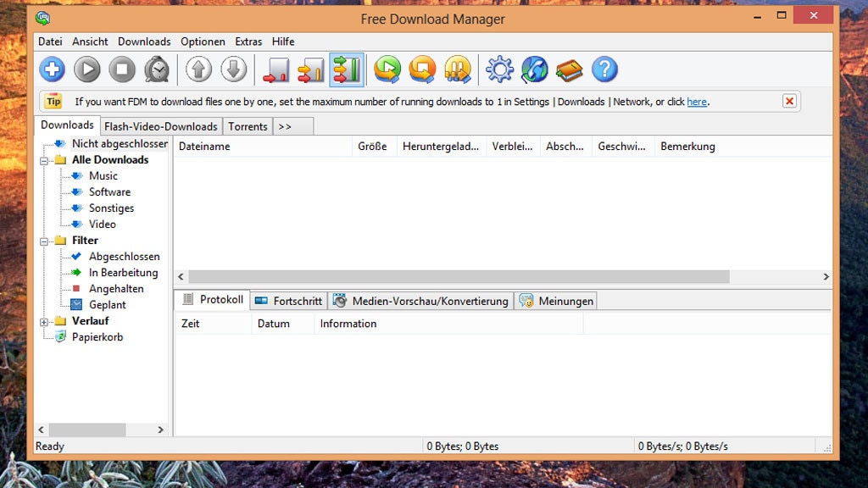Screen dimensions: 868x488
Task: Open the Medien-Vorschau/Konvertierung tab
Action: coord(420,301)
